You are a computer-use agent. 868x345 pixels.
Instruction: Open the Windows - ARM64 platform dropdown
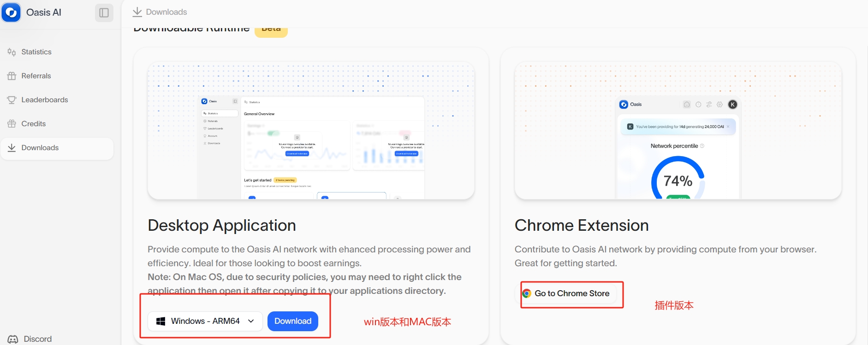click(205, 321)
